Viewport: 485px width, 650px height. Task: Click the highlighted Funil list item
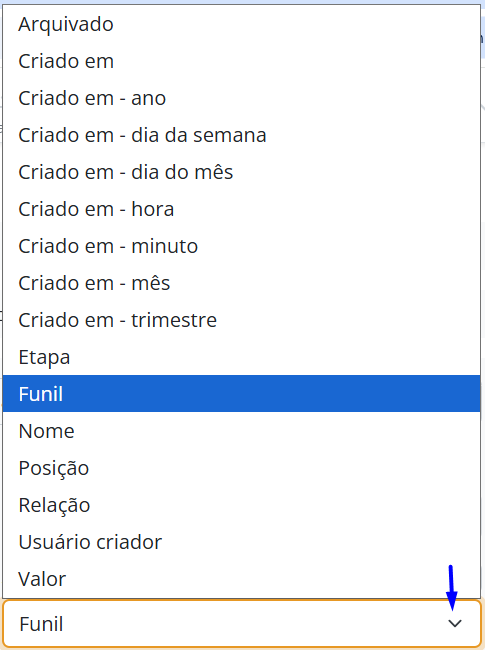pyautogui.click(x=241, y=394)
